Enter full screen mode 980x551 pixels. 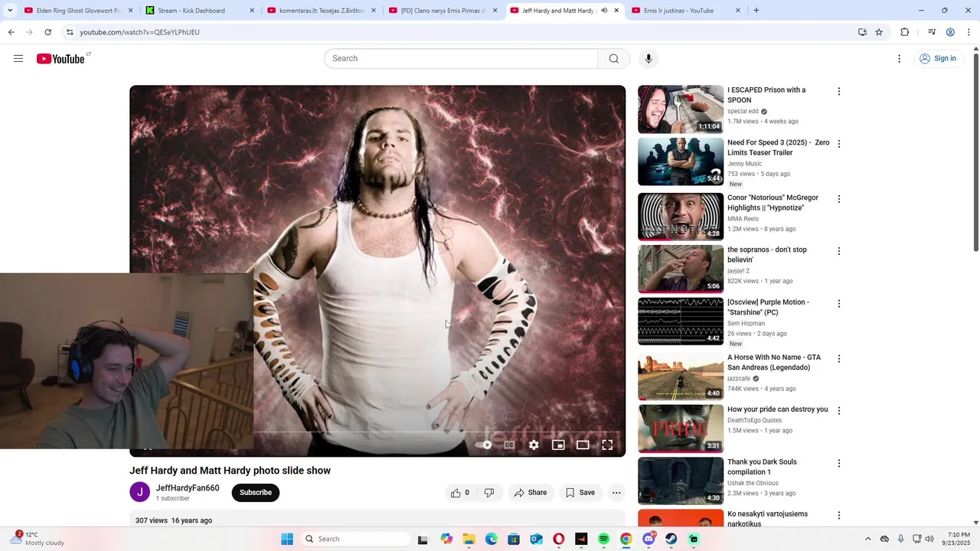tap(607, 445)
